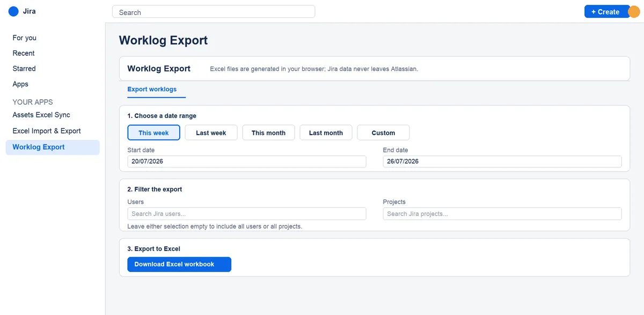Viewport: 644px width, 315px height.
Task: Click Download Excel workbook button
Action: [179, 264]
